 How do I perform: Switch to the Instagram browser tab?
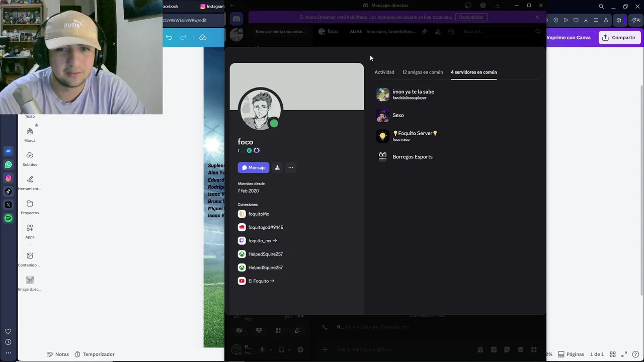pos(212,7)
